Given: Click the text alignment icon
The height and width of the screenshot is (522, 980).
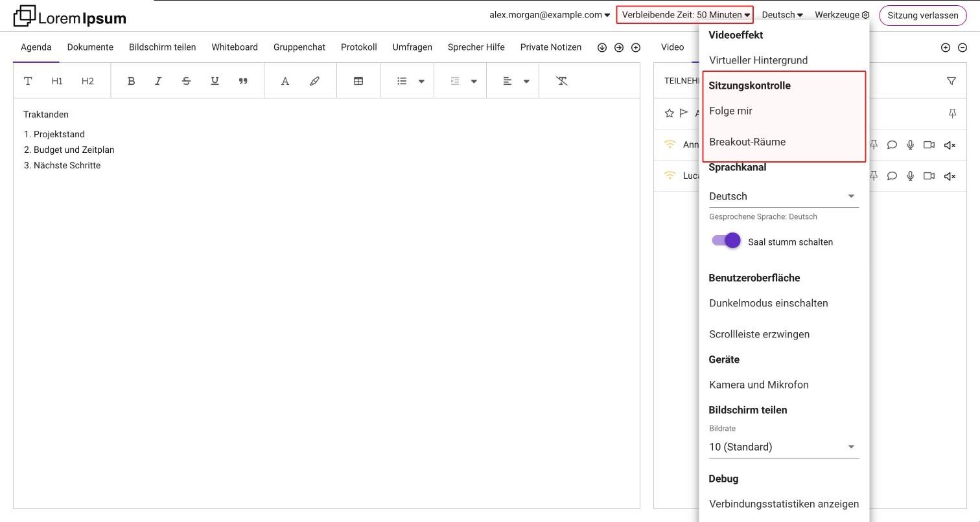Looking at the screenshot, I should pos(507,81).
